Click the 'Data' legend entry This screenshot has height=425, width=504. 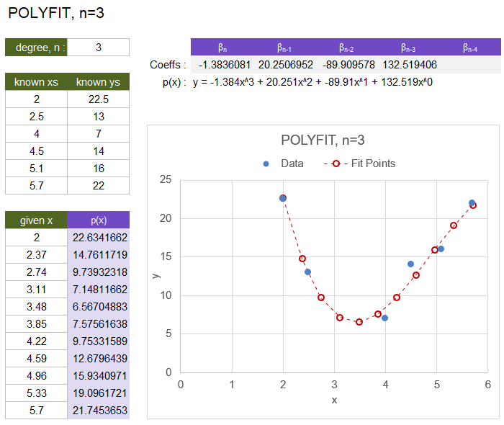click(x=283, y=164)
